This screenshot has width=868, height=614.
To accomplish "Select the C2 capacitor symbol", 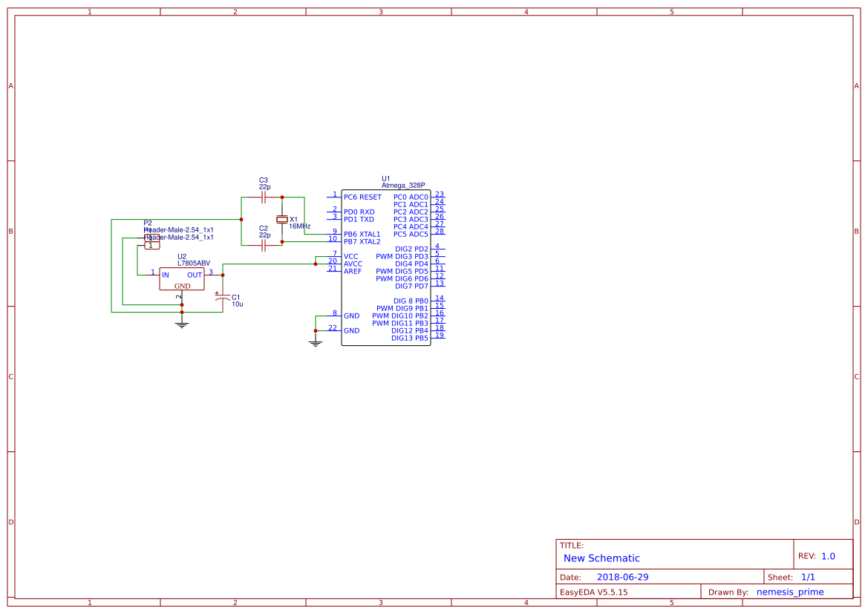I will (x=264, y=245).
